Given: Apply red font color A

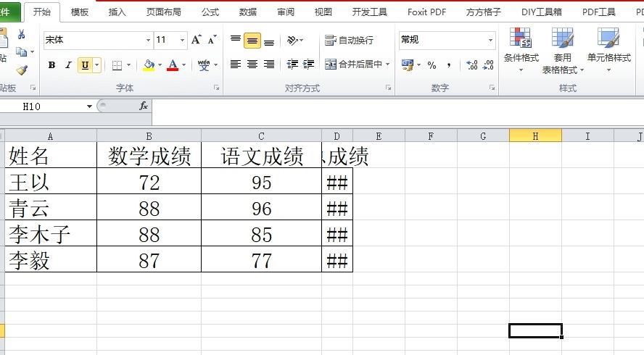Looking at the screenshot, I should point(173,65).
